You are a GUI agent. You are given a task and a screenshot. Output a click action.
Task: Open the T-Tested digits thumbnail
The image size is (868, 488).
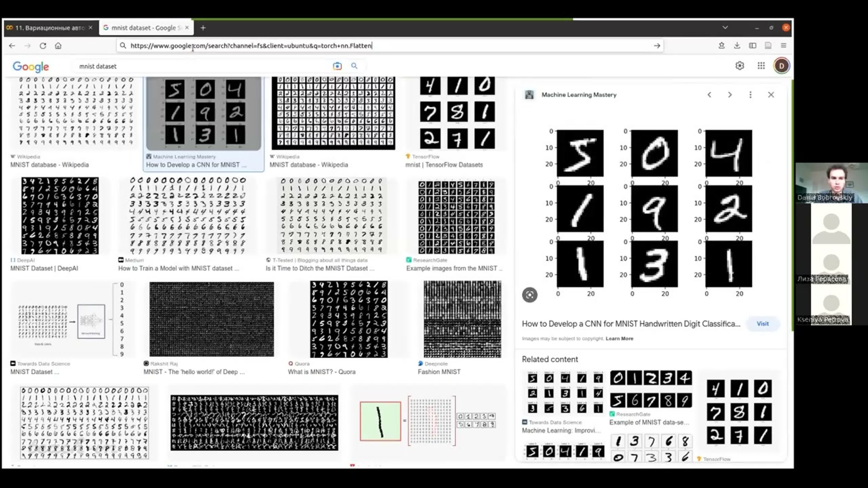click(x=332, y=216)
